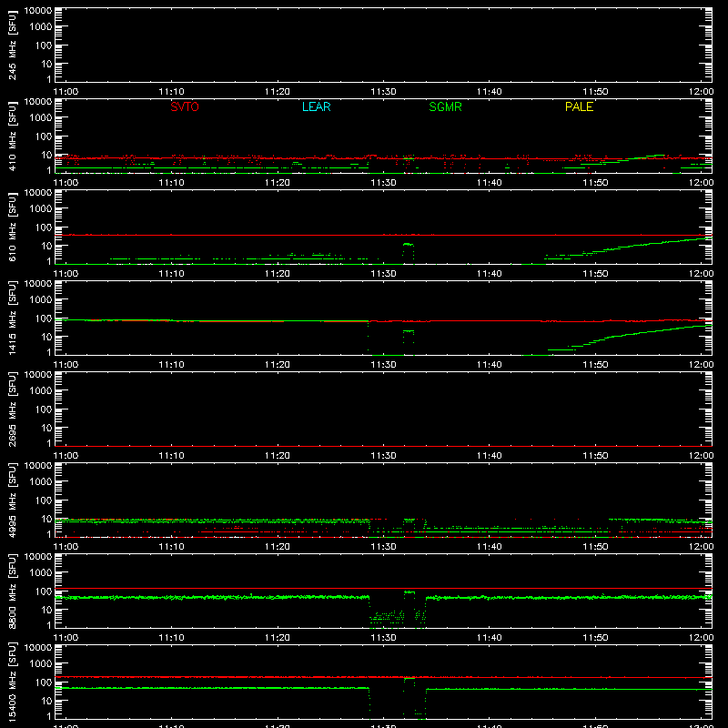728x728 pixels.
Task: Select the 4995 MHz [SFU] axis title
Action: click(x=13, y=500)
